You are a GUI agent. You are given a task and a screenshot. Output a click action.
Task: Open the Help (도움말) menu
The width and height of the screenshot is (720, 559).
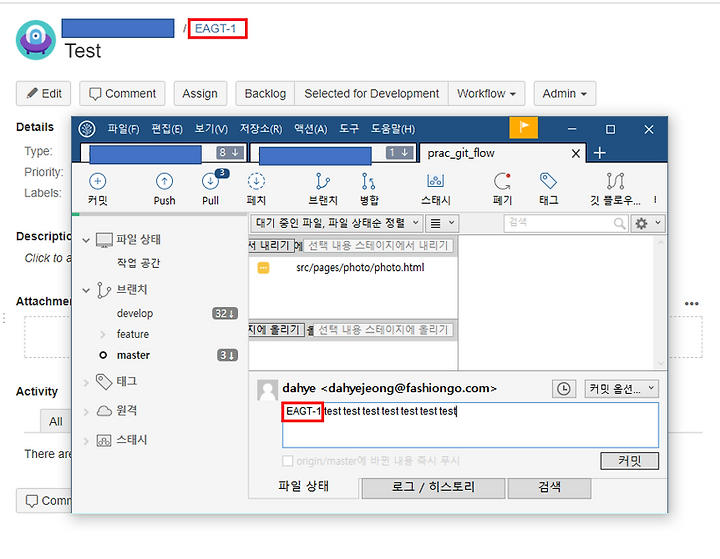pos(393,129)
